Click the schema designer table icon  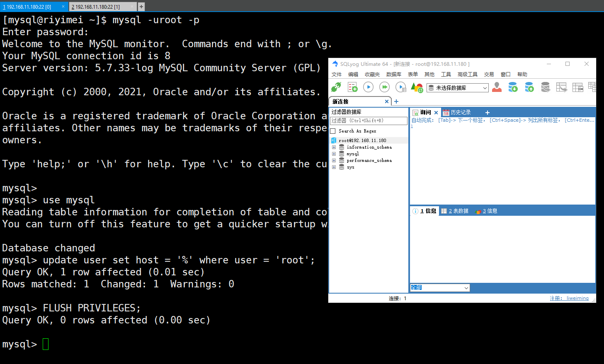[577, 87]
